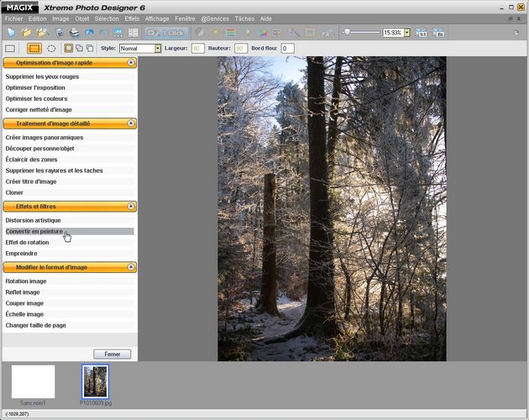The image size is (529, 420).
Task: Open the Fichier menu
Action: pyautogui.click(x=13, y=18)
